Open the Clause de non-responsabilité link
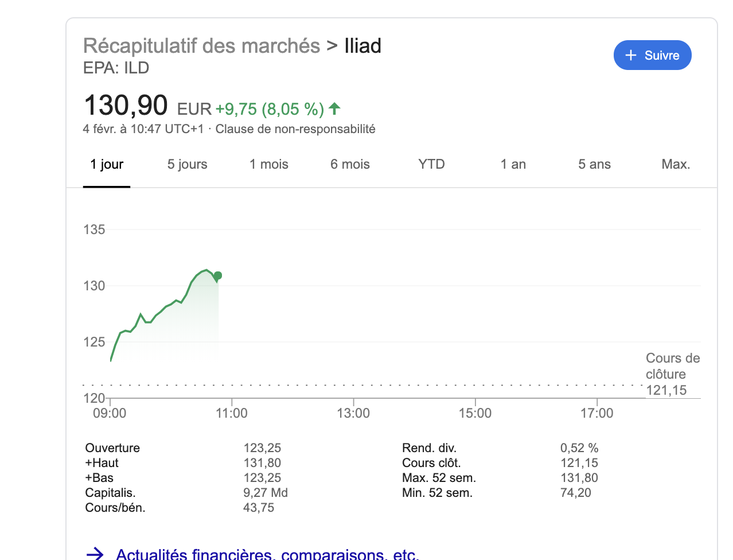 [x=295, y=129]
